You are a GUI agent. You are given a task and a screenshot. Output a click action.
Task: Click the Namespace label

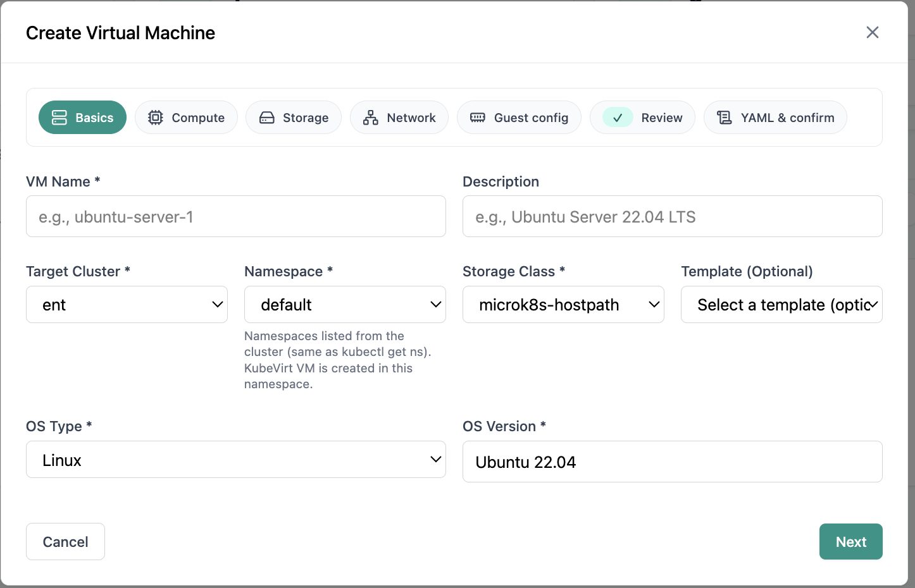(x=289, y=271)
